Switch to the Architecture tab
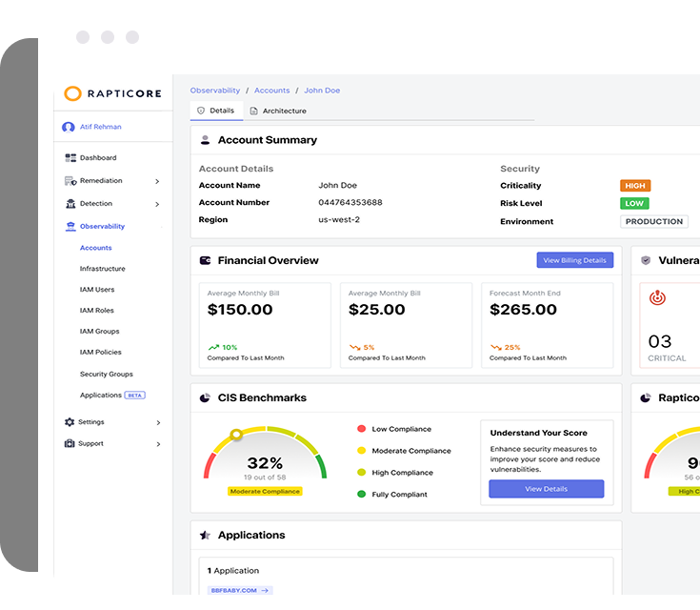 [278, 111]
